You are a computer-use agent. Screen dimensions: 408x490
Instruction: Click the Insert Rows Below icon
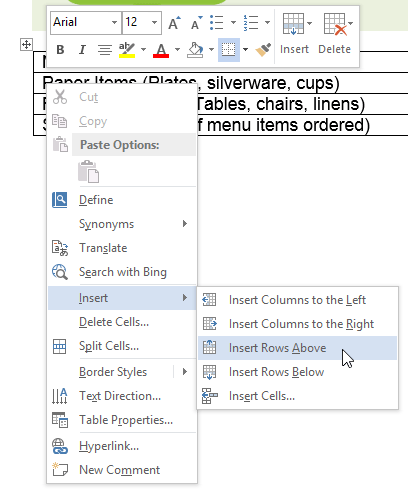click(210, 372)
